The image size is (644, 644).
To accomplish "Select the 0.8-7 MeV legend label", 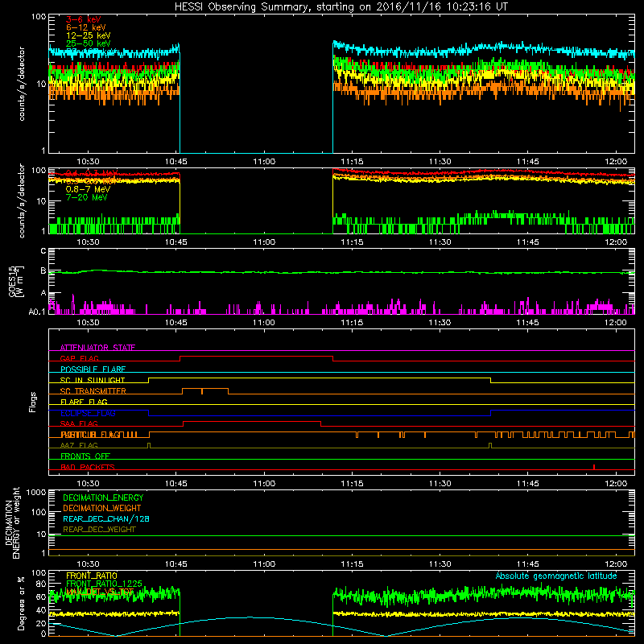I will click(88, 189).
